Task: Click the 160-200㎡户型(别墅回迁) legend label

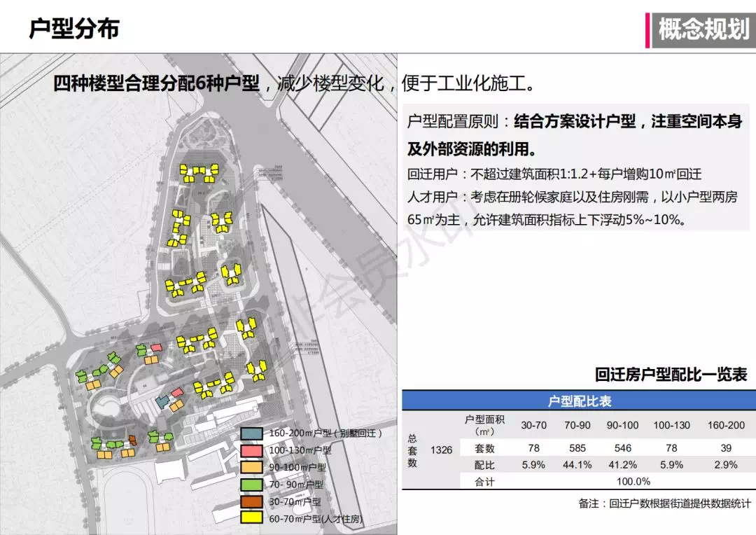Action: pyautogui.click(x=325, y=433)
